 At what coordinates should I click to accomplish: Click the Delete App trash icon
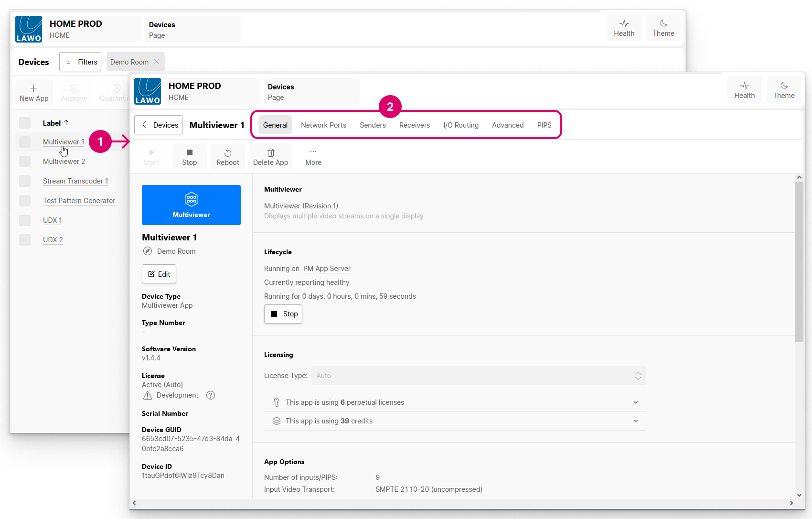[270, 153]
